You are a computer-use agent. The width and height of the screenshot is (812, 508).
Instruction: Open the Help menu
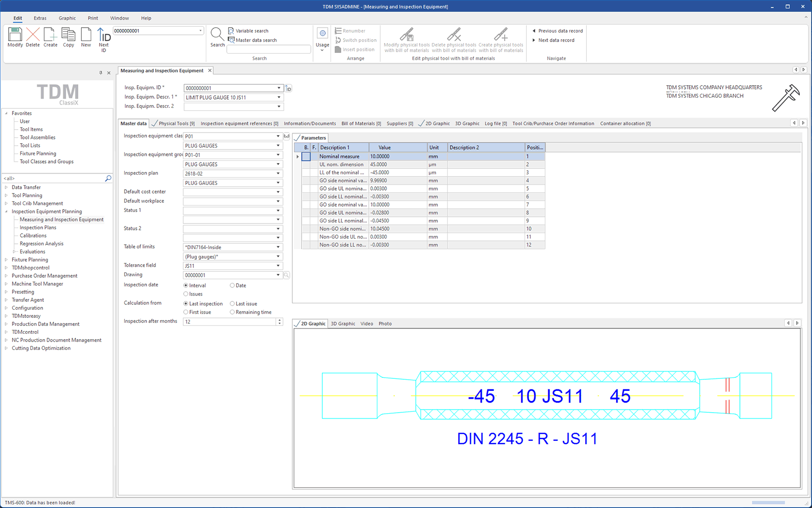[146, 18]
